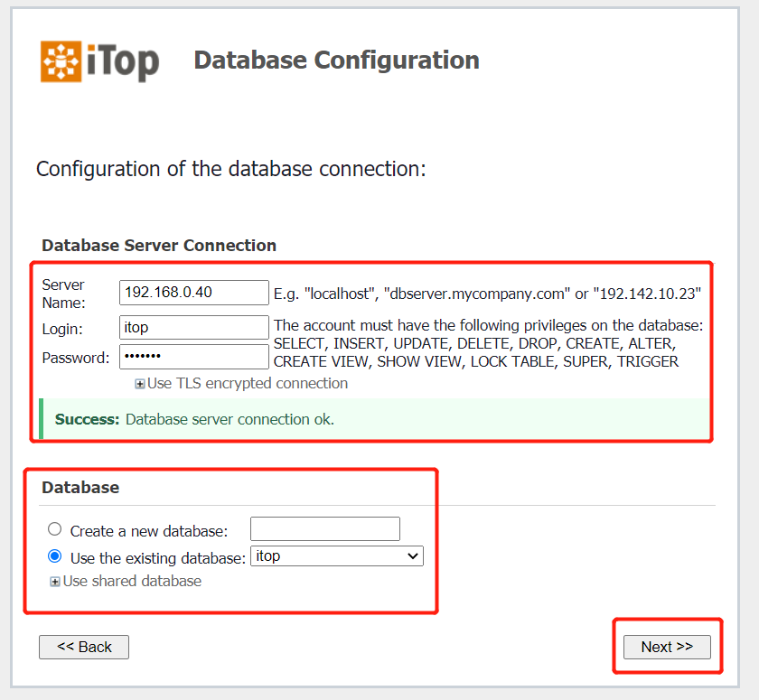Click the Password: label
This screenshot has height=700, width=759.
coord(76,358)
